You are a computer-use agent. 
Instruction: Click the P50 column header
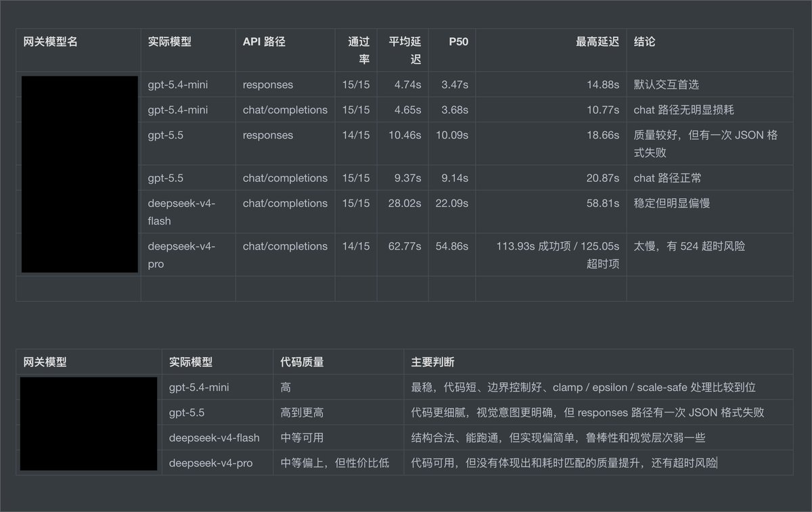click(x=459, y=42)
